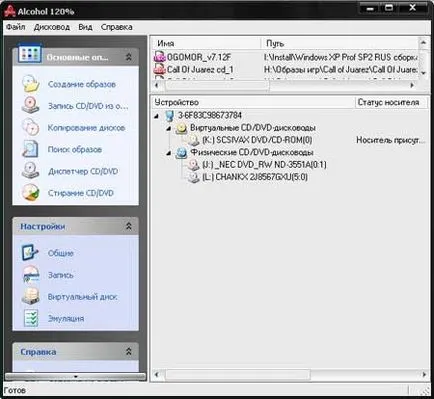The image size is (434, 399).
Task: Click the Создание образов icon
Action: point(31,84)
